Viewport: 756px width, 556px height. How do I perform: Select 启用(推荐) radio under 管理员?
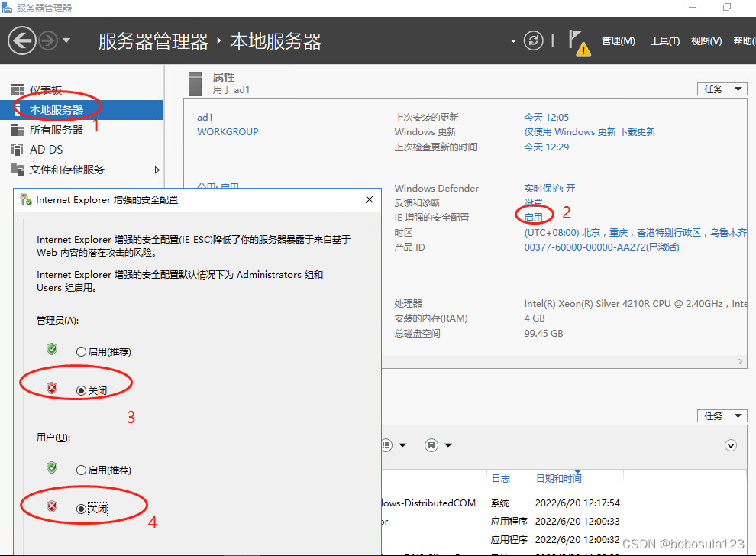(x=81, y=351)
